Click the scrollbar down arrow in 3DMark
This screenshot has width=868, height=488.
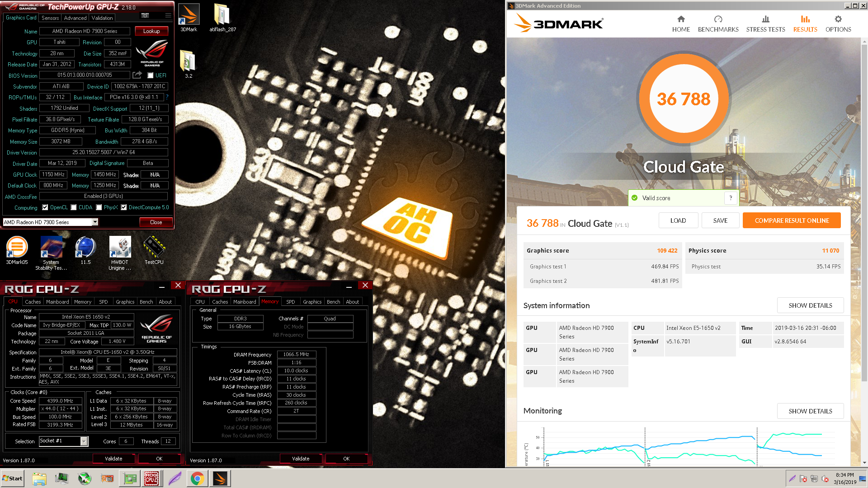click(x=864, y=463)
